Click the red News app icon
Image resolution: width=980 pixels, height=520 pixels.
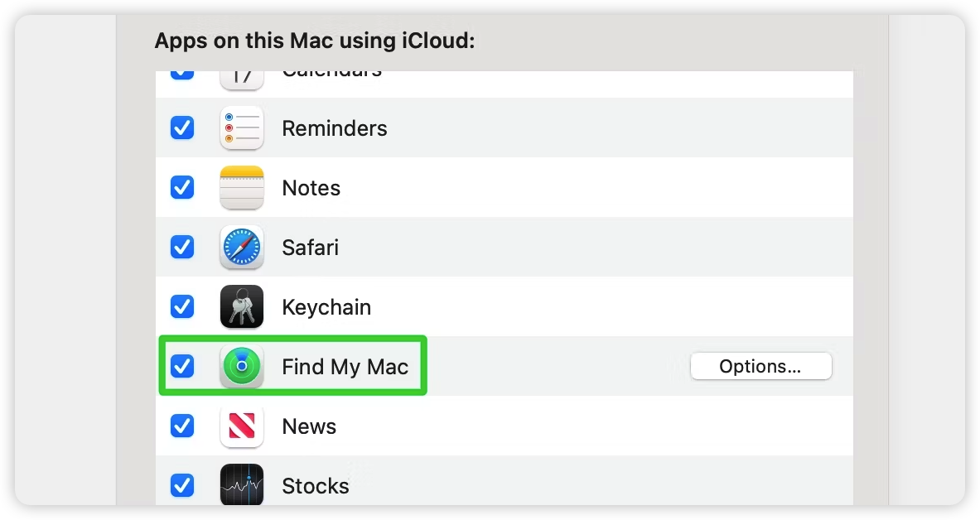242,426
